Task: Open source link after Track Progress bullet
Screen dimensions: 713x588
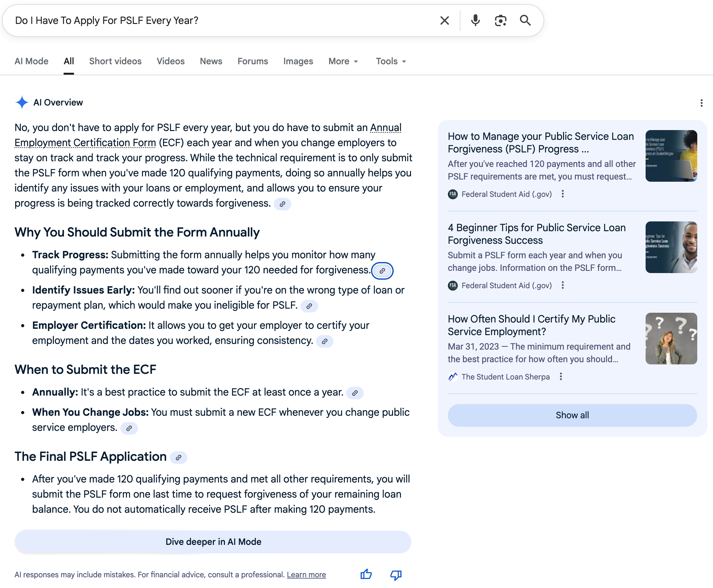Action: click(382, 271)
